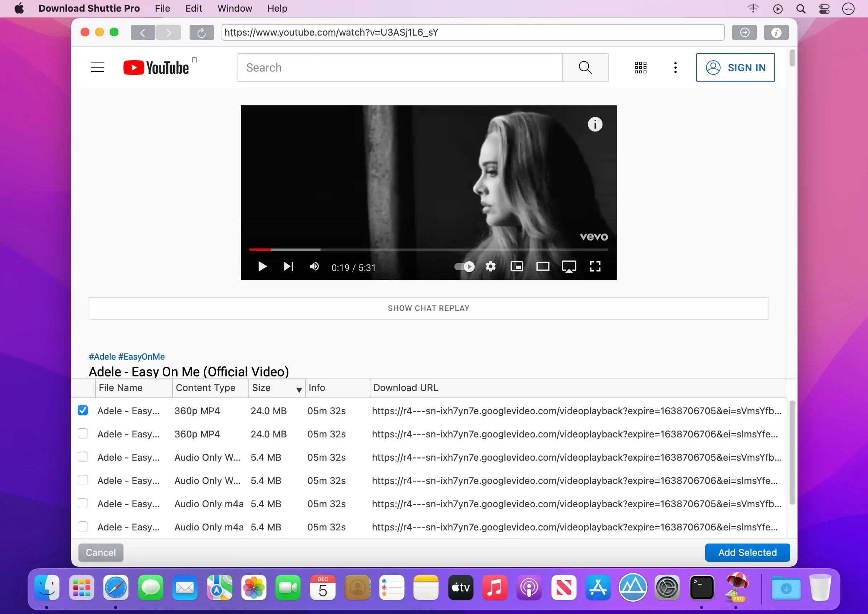
Task: Go back using the browser back arrow
Action: (x=142, y=32)
